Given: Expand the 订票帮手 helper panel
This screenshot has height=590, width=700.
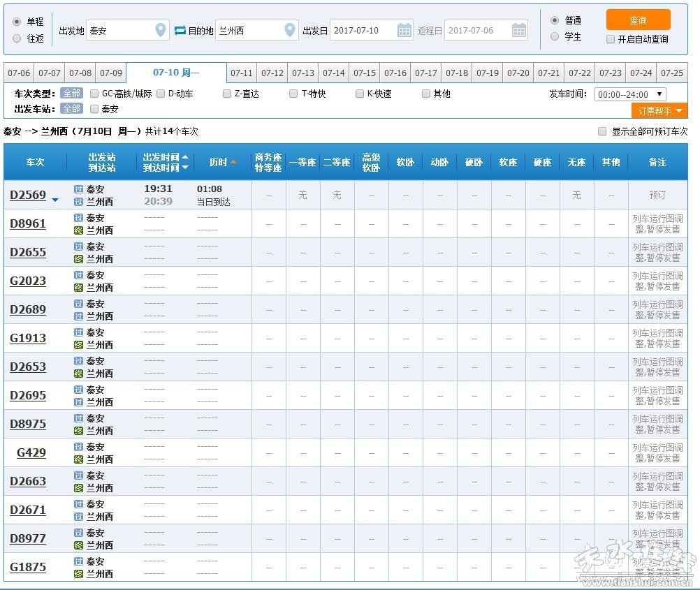Looking at the screenshot, I should coord(659,111).
